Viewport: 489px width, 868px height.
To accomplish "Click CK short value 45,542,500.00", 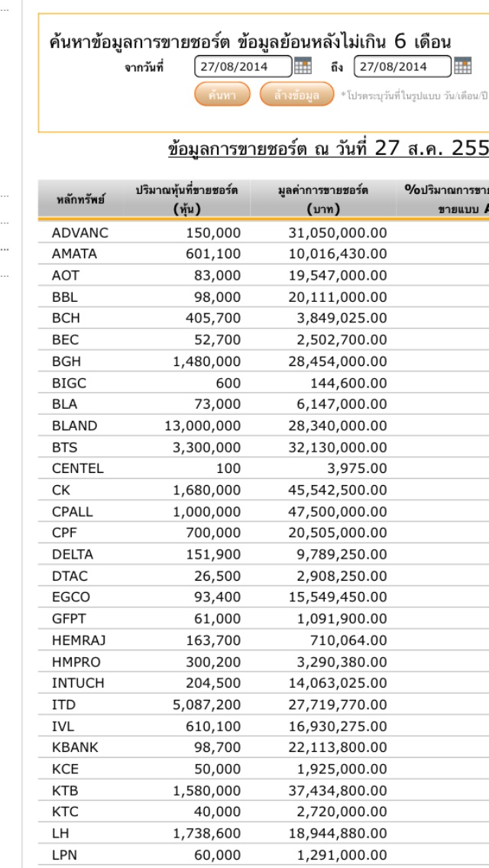I will coord(338,490).
